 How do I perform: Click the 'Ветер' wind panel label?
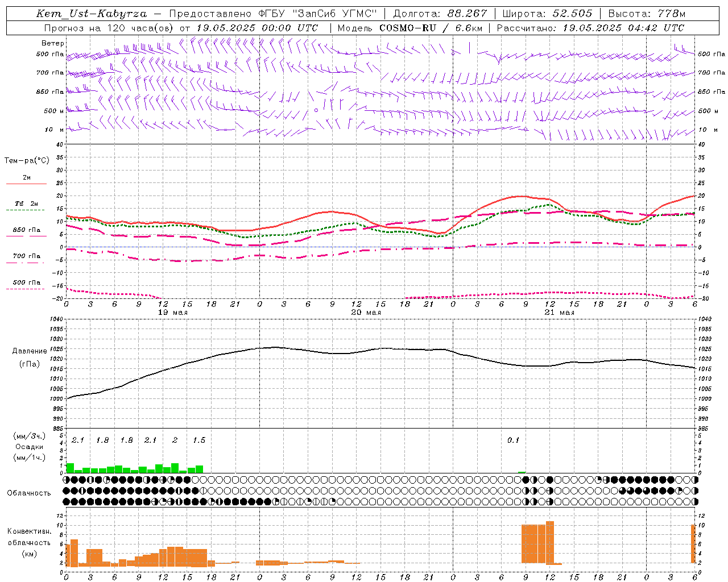point(53,43)
